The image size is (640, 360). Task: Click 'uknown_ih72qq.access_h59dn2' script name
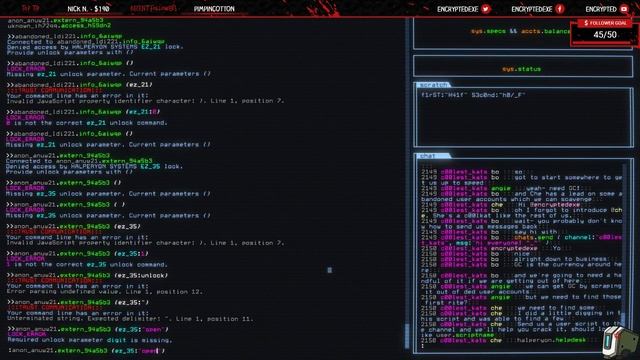coord(59,25)
